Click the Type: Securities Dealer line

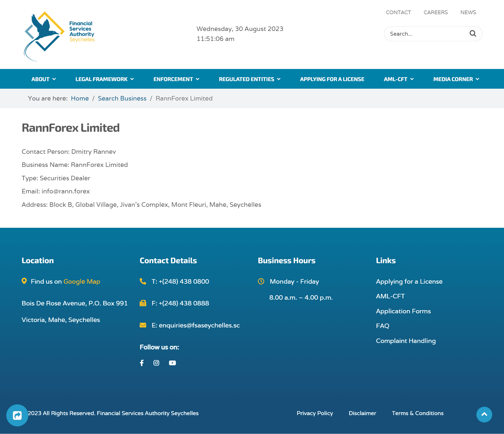[56, 178]
